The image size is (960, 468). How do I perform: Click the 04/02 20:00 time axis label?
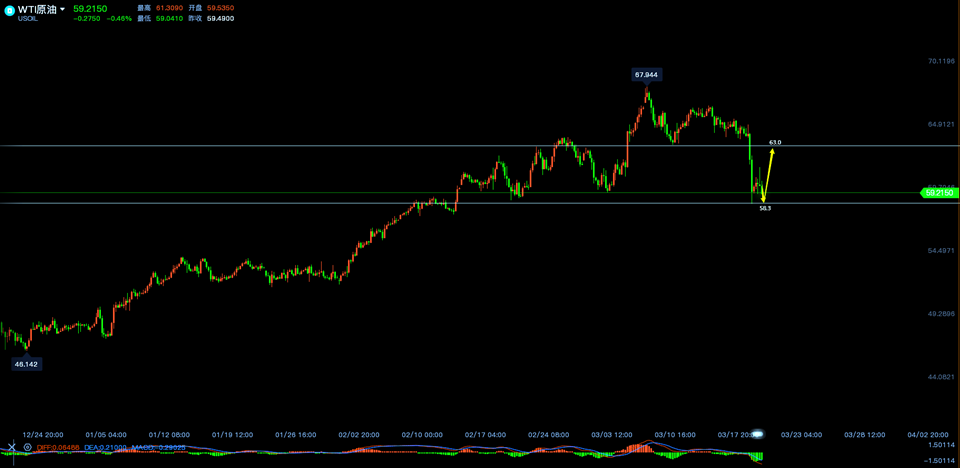click(927, 434)
